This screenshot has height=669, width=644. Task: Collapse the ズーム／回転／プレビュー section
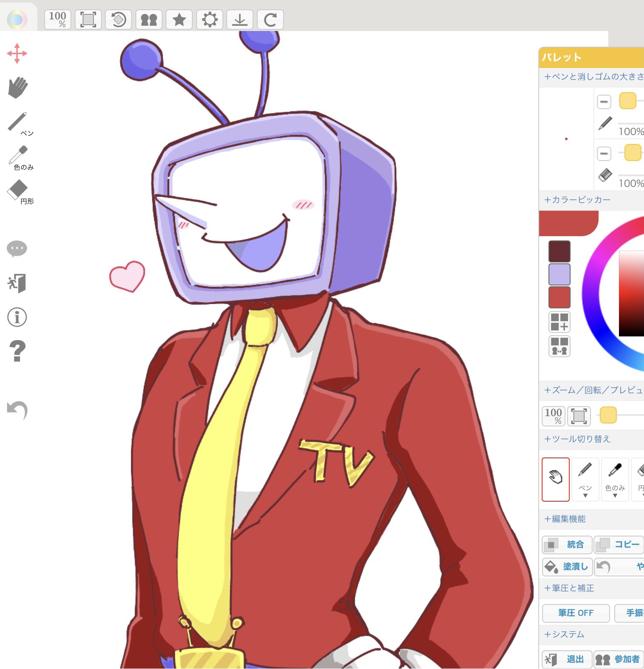pos(593,390)
